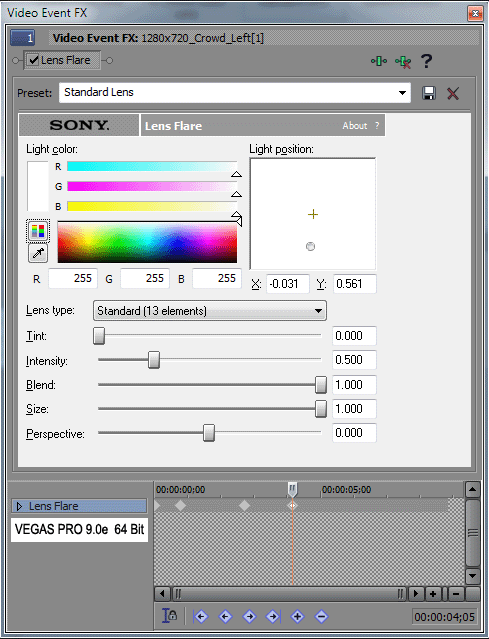This screenshot has height=639, width=489.
Task: Click the horizontal scrollbar left arrow
Action: [163, 594]
